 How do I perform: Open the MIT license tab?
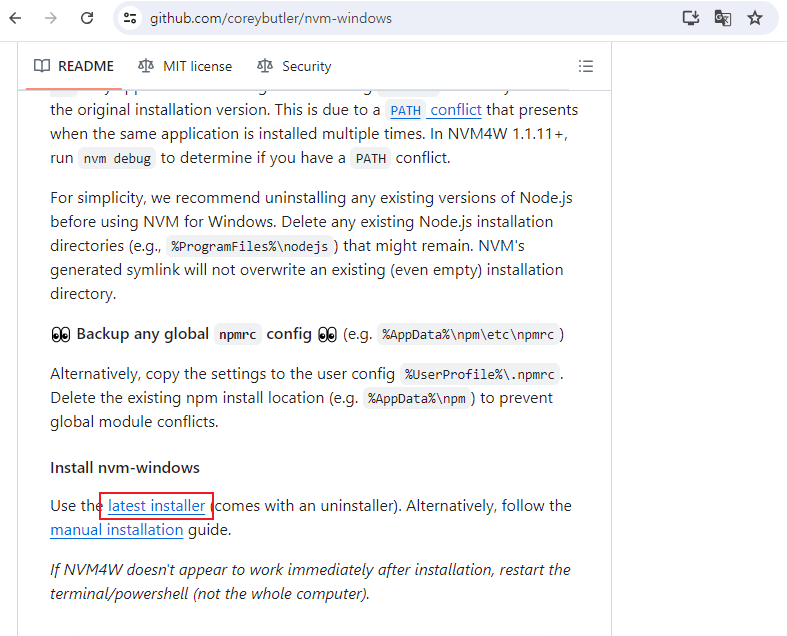coord(185,66)
